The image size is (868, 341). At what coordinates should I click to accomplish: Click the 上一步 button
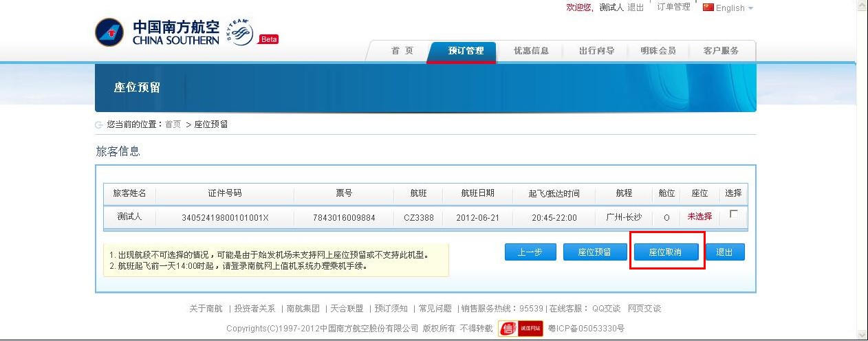click(530, 252)
